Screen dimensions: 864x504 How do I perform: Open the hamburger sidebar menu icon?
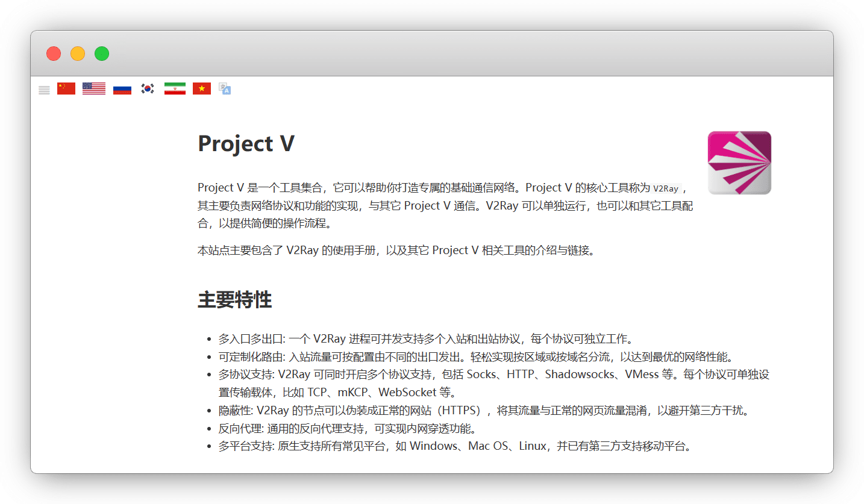[44, 90]
